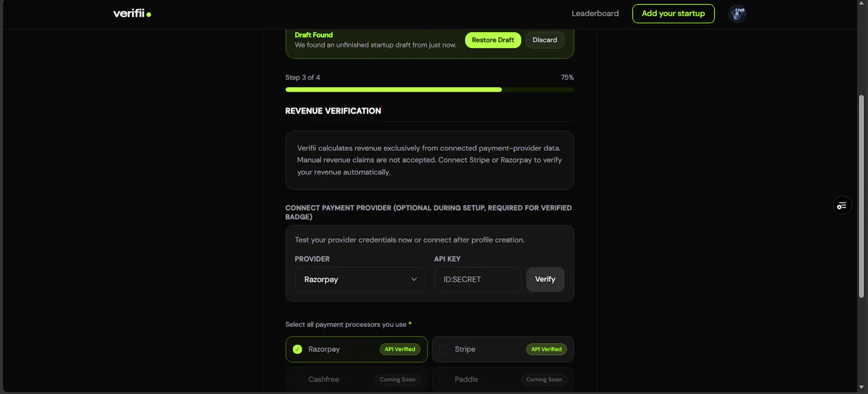Click the scrollbar up arrow
Viewport: 868px width, 394px height.
(861, 3)
